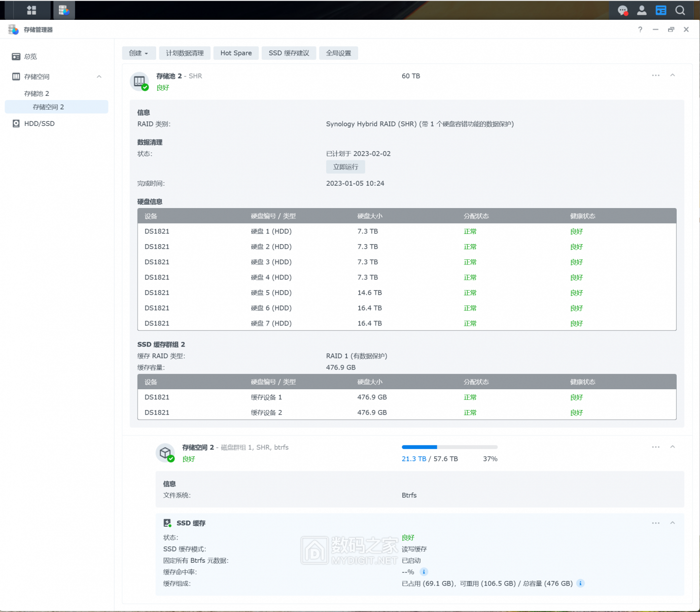Click the 存储空间 sidebar icon

[x=16, y=77]
